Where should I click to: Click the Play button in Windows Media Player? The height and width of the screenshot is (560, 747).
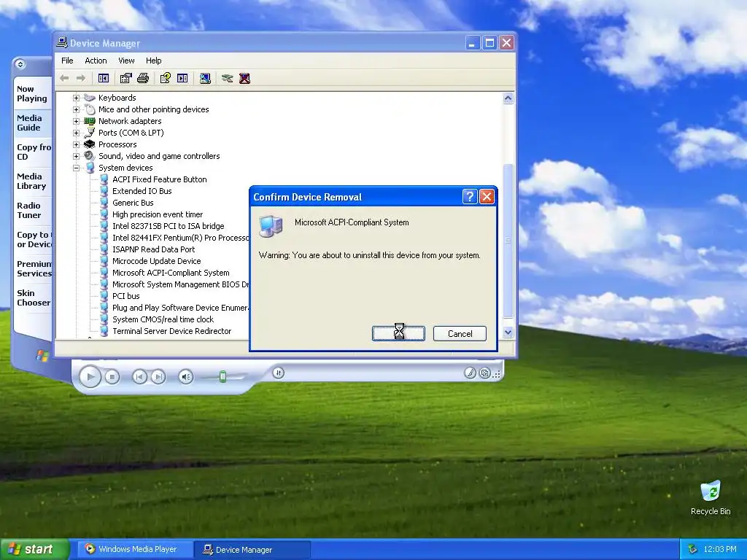(90, 377)
